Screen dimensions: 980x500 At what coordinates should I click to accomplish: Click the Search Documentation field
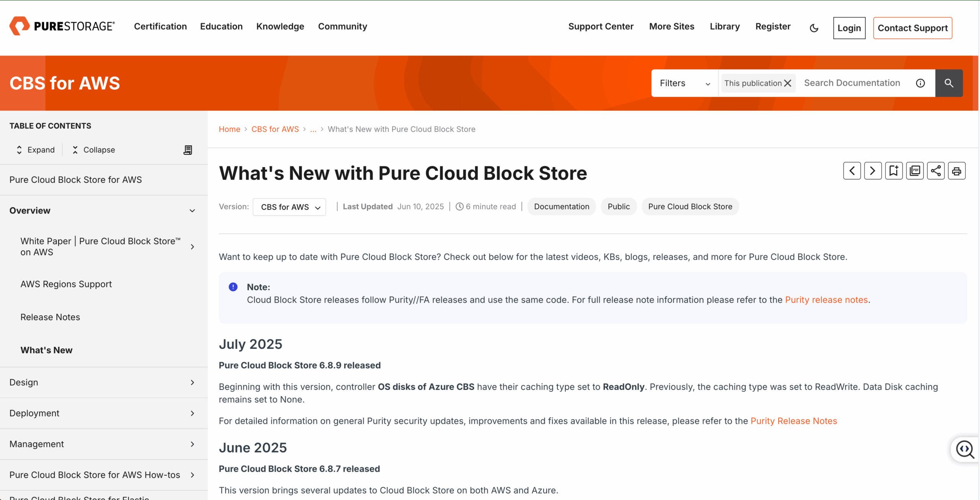852,83
